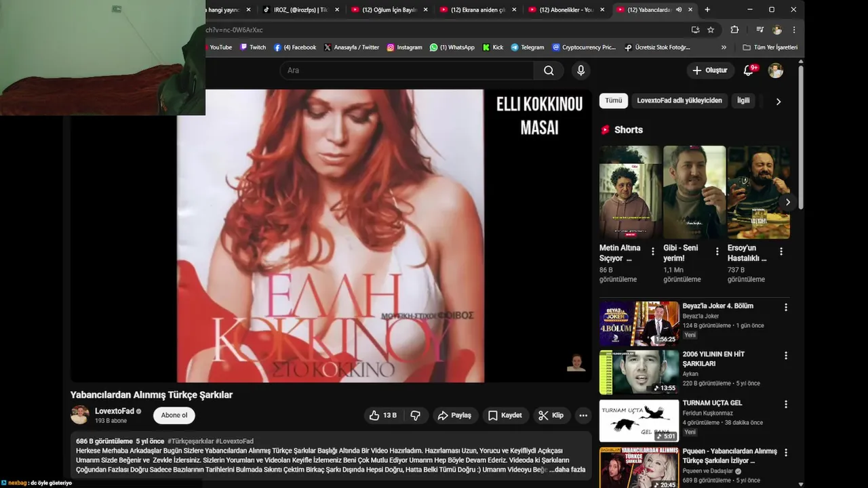The width and height of the screenshot is (868, 488).
Task: Switch to Abonelikler YouTube tab
Action: pyautogui.click(x=566, y=9)
